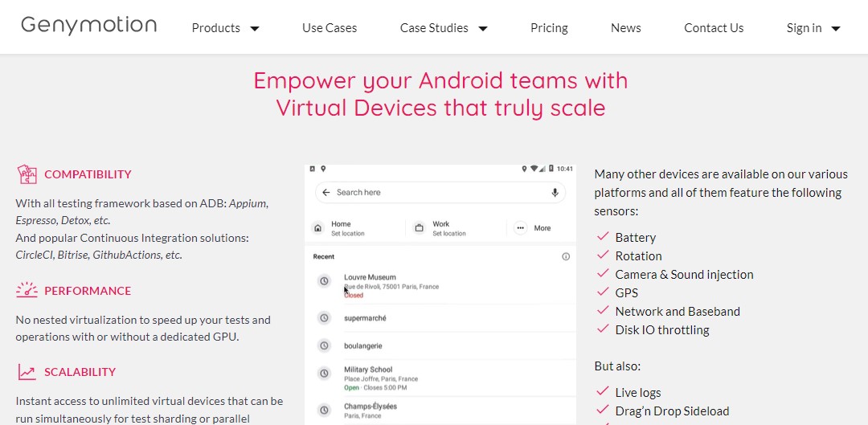Image resolution: width=868 pixels, height=425 pixels.
Task: Open the Products dropdown arrow
Action: [255, 29]
